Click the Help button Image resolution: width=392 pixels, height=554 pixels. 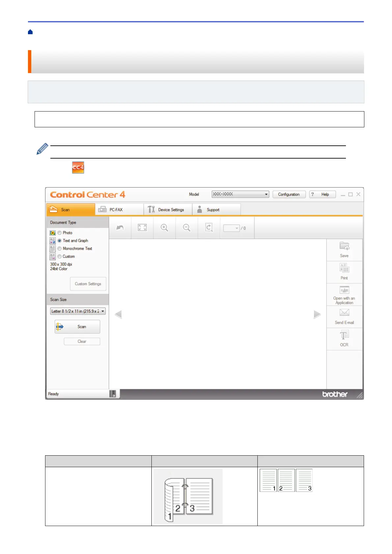click(x=323, y=194)
